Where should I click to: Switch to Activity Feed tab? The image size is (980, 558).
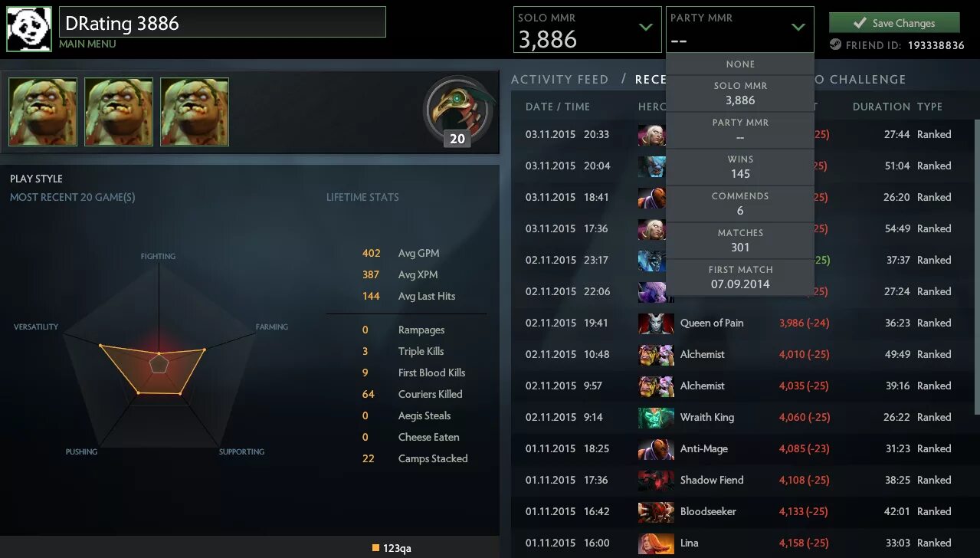(559, 80)
